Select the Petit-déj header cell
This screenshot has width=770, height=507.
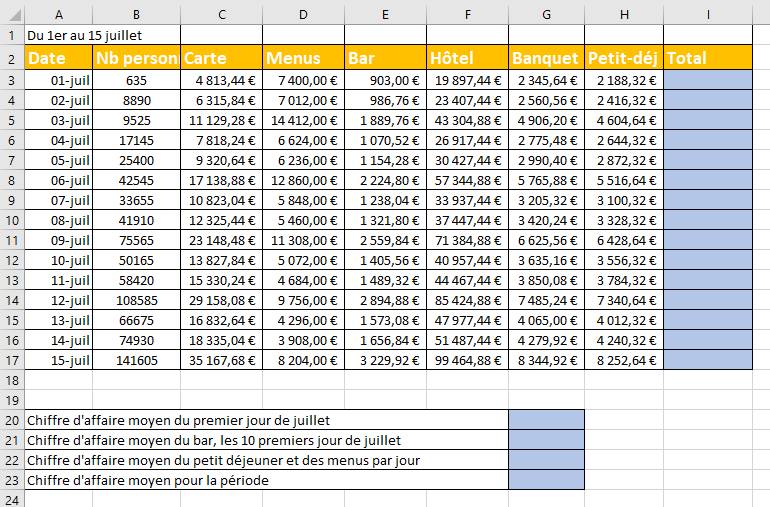point(624,58)
